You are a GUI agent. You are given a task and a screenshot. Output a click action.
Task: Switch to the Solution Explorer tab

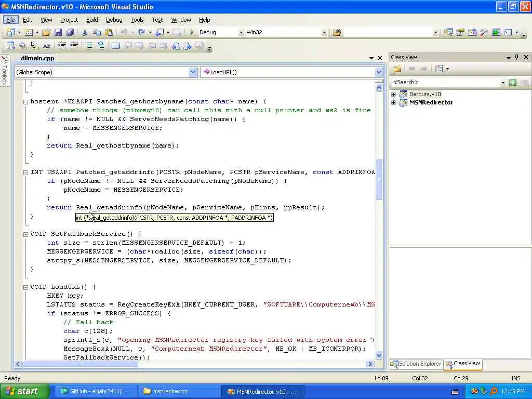[416, 364]
